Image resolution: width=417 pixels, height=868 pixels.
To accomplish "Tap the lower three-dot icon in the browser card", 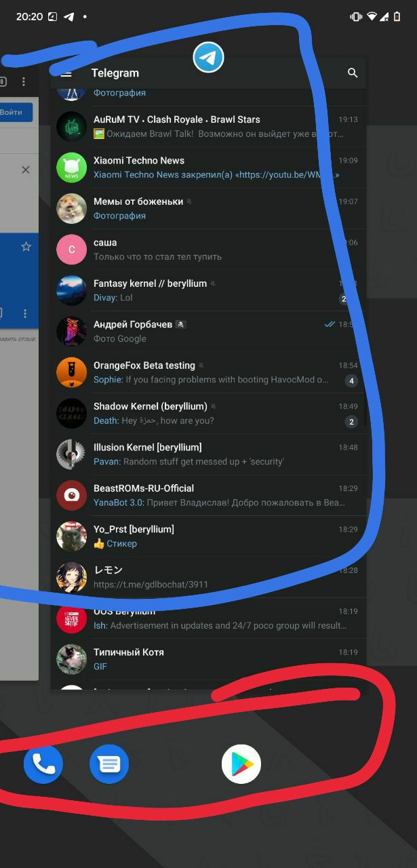I will click(25, 313).
